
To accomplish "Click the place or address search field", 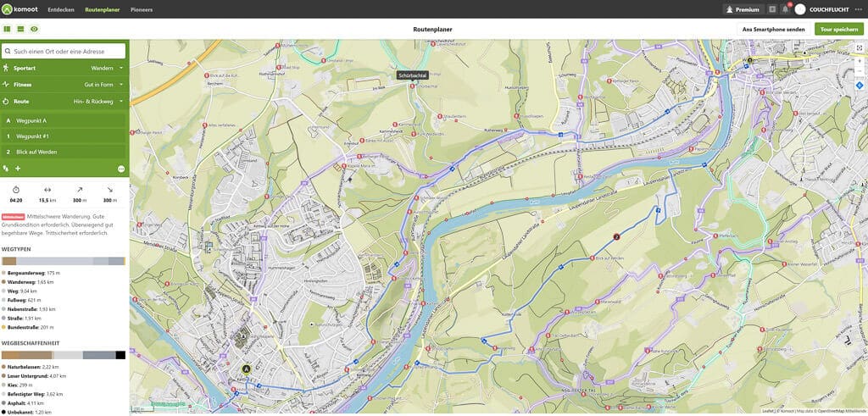I will 64,51.
